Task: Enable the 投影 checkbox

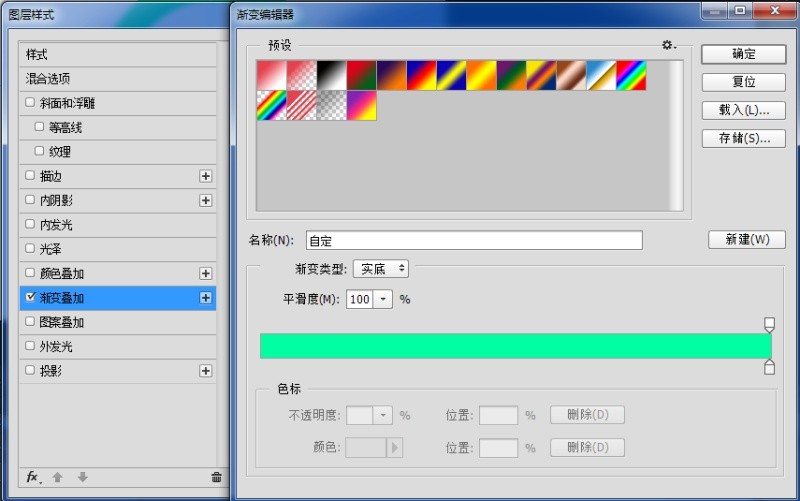Action: (x=30, y=370)
